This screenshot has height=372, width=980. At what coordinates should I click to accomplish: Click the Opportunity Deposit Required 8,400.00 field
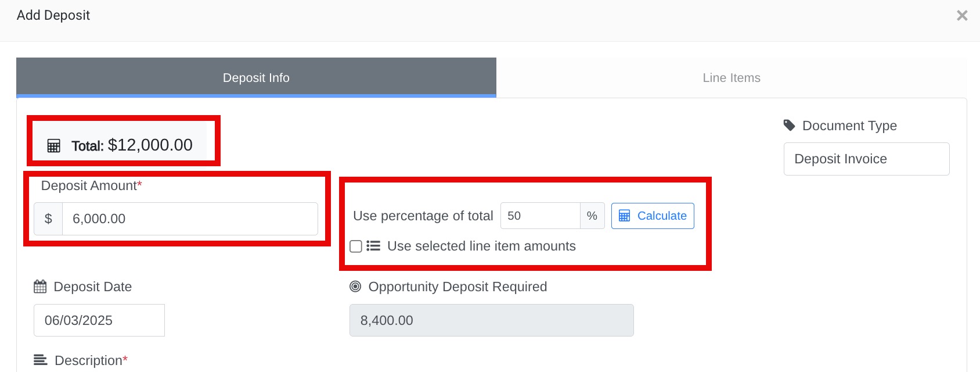[x=491, y=320]
